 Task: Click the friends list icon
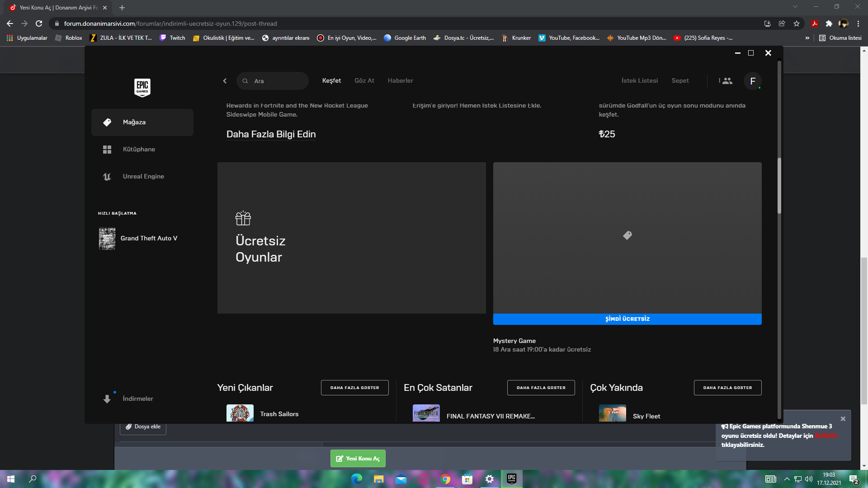pyautogui.click(x=727, y=81)
